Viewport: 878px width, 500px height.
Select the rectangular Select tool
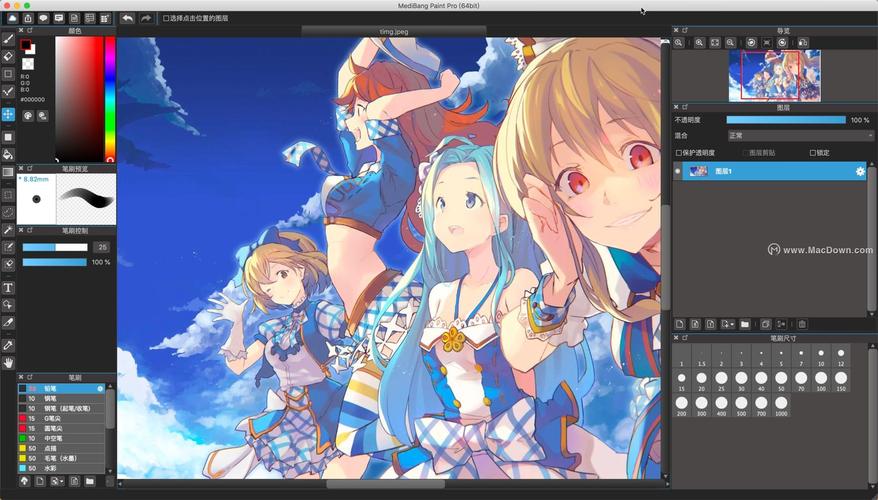pos(8,195)
